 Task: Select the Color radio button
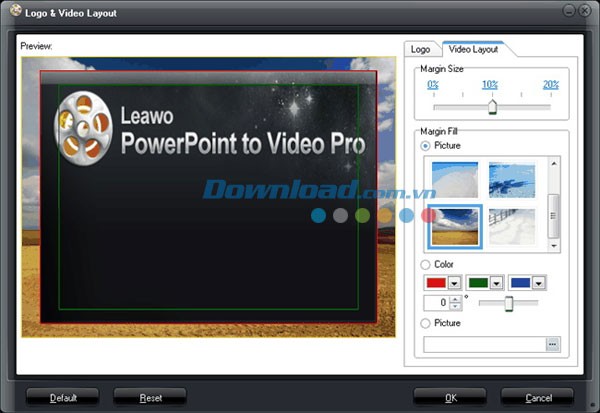point(425,264)
